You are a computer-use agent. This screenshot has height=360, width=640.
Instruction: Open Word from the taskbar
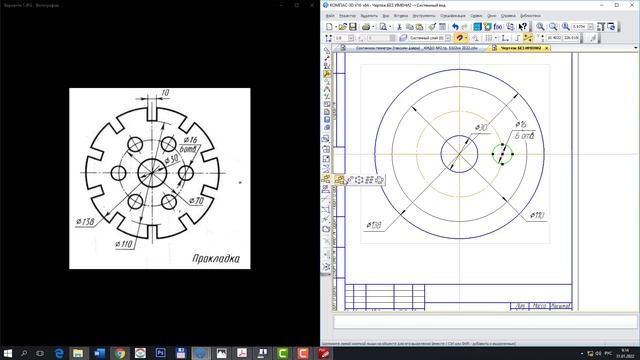[99, 353]
